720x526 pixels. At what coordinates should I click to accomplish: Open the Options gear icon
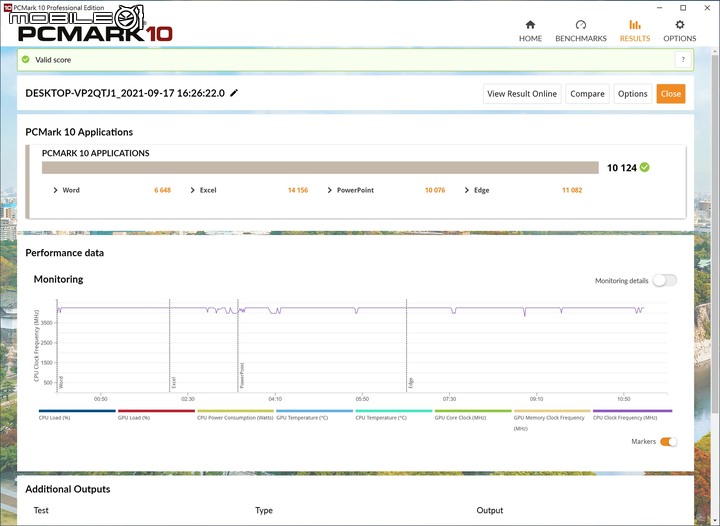point(680,25)
